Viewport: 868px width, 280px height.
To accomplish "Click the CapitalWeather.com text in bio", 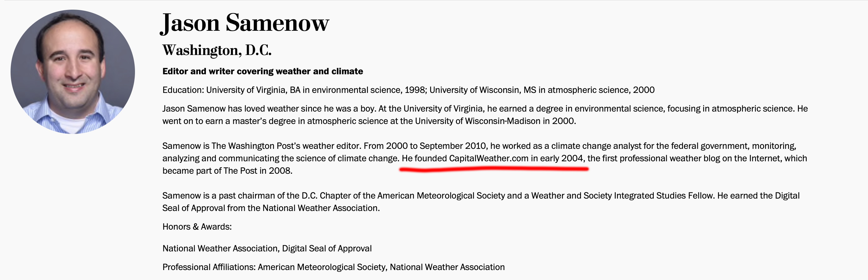I will (489, 158).
